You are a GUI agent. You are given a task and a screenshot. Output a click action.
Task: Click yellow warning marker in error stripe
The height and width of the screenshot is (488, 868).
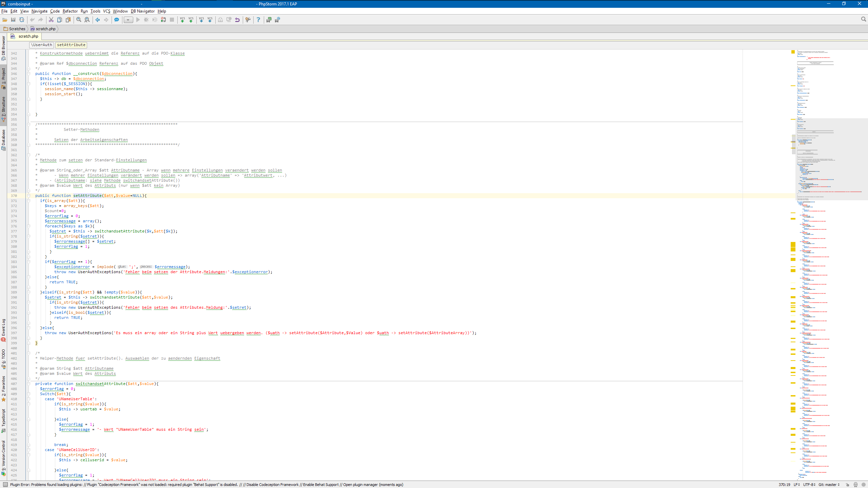pyautogui.click(x=793, y=244)
